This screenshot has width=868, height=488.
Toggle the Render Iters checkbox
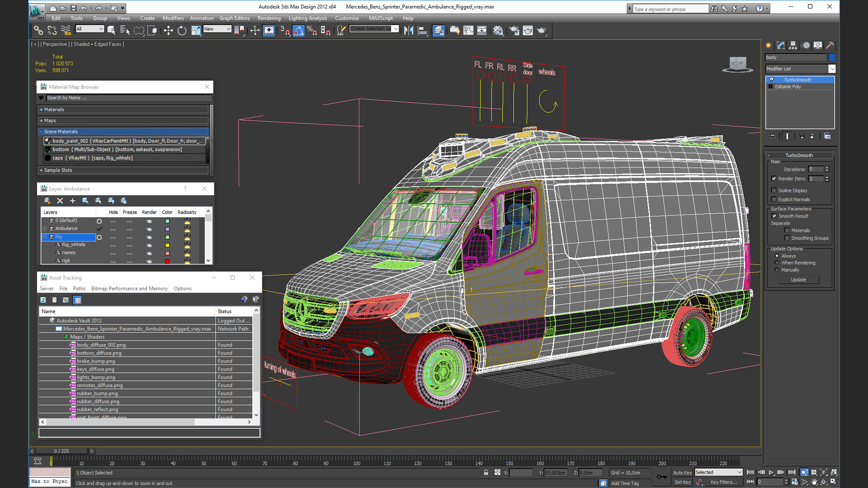[774, 178]
